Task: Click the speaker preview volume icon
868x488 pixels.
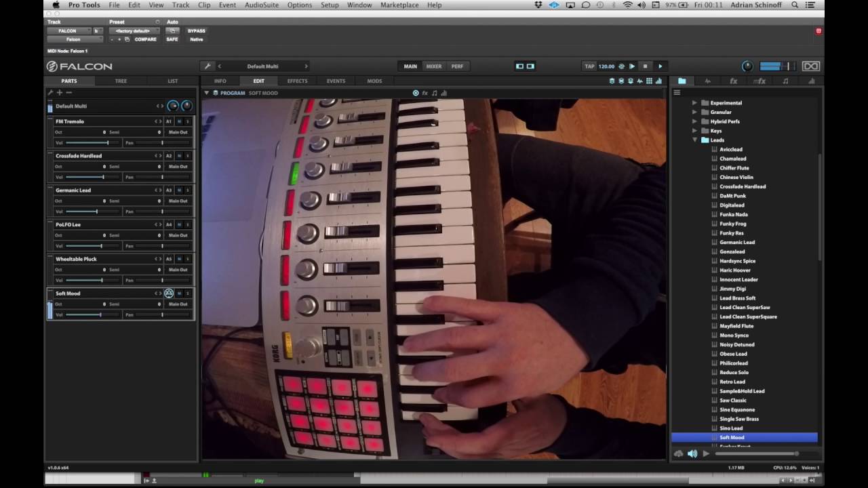Action: pos(692,453)
